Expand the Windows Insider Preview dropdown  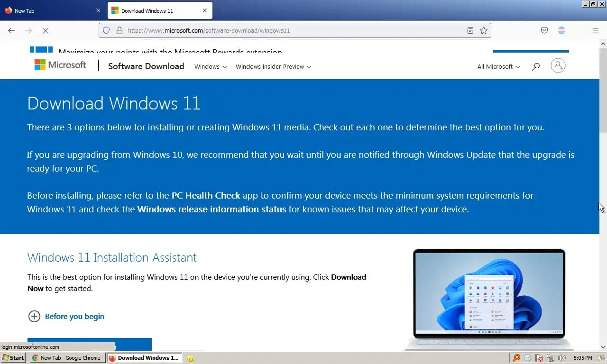[274, 67]
